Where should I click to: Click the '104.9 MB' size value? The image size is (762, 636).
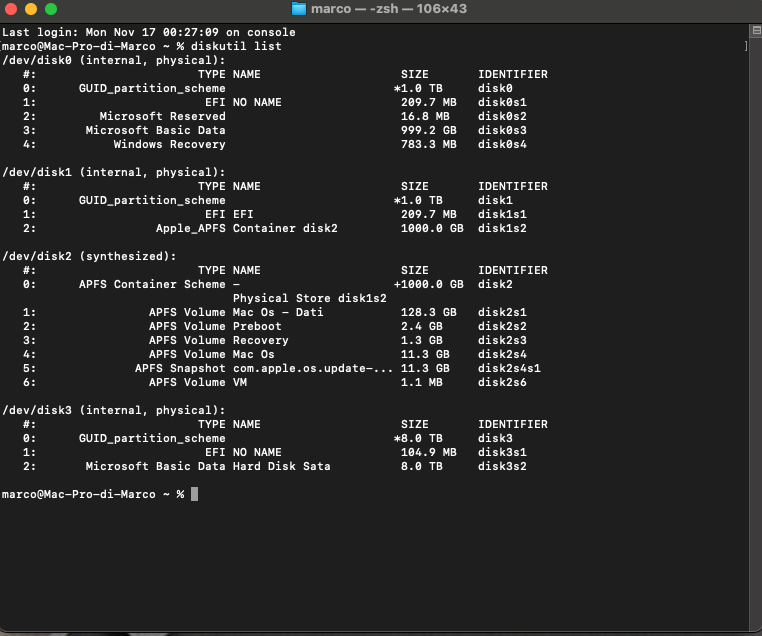[x=429, y=452]
